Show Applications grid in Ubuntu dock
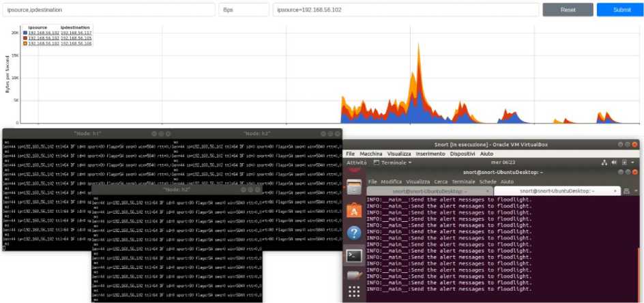 (x=354, y=291)
